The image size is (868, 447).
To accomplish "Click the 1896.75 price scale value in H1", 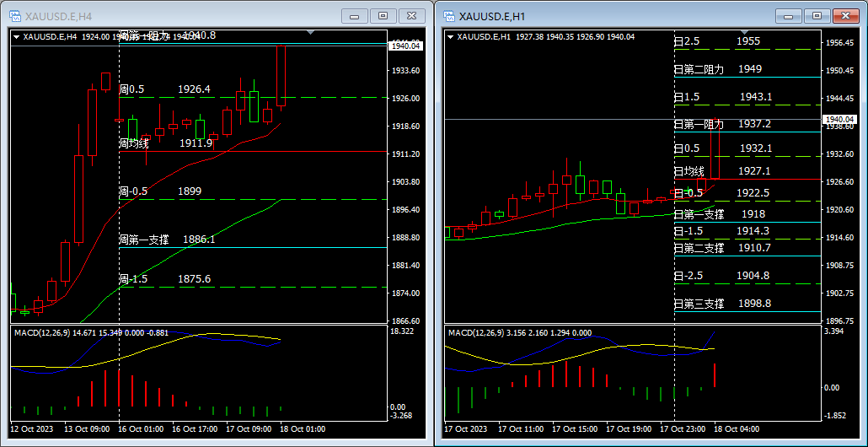I will [x=839, y=320].
